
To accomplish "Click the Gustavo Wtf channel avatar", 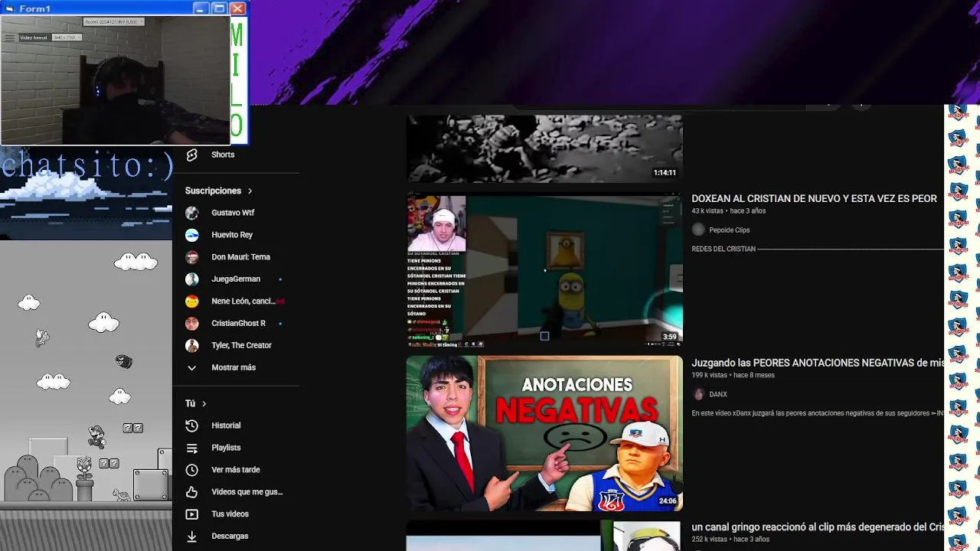I will point(192,213).
